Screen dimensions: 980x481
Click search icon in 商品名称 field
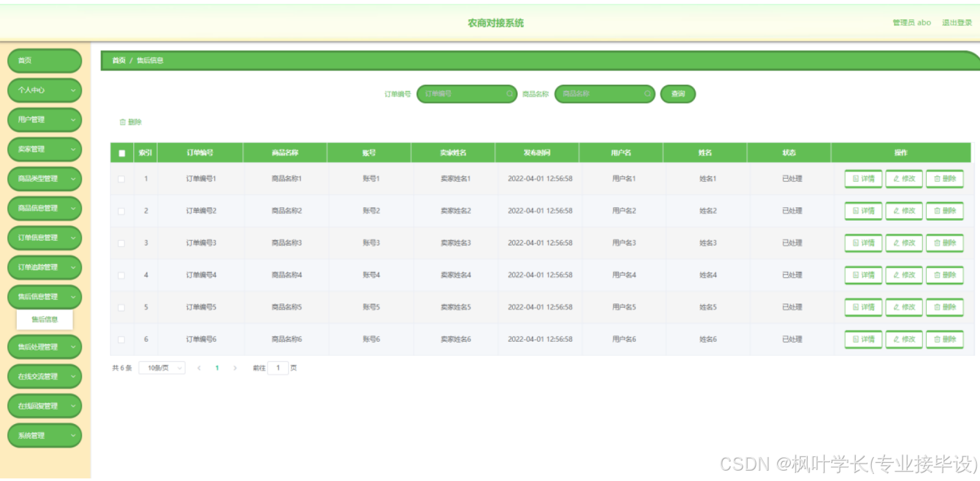(x=648, y=94)
